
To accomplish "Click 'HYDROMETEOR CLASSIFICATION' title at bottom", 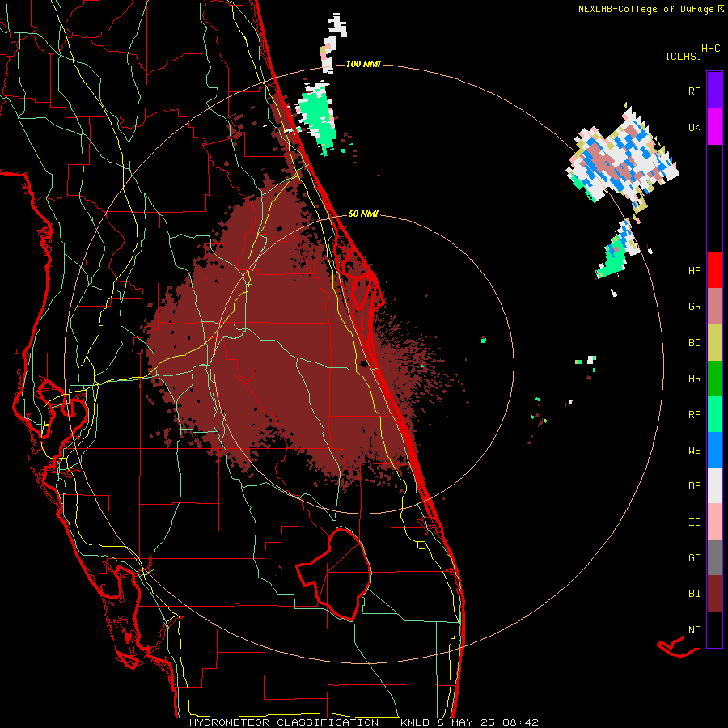I will [x=284, y=722].
